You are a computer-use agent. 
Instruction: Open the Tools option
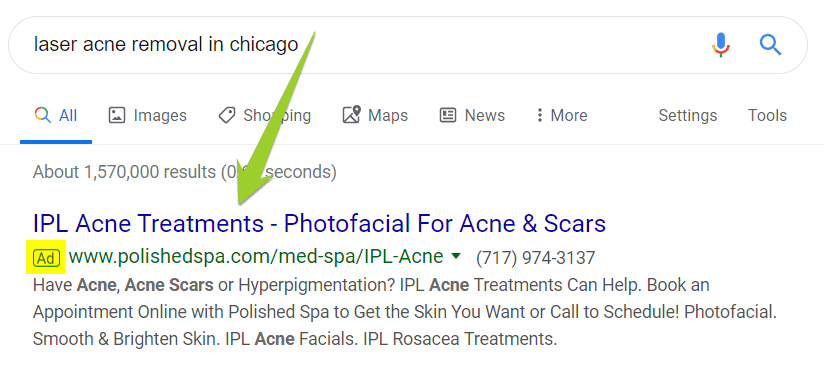767,116
